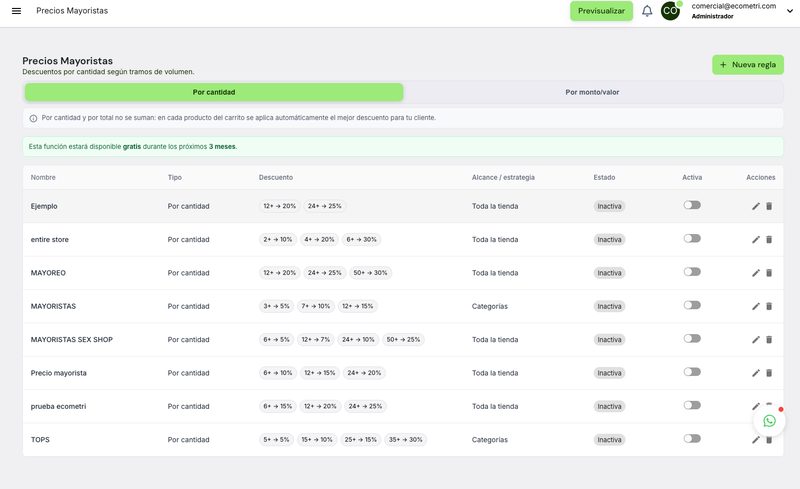Delete the entire store rule
The height and width of the screenshot is (489, 800).
pyautogui.click(x=769, y=239)
